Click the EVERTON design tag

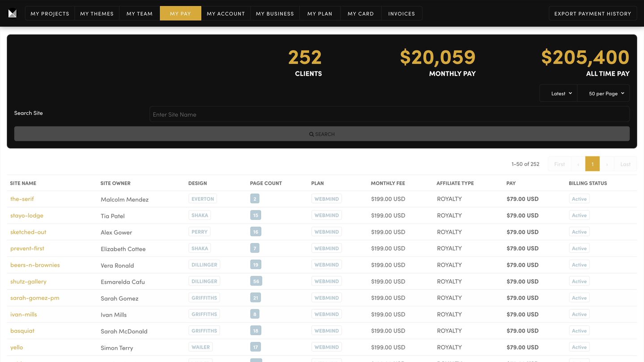[203, 199]
